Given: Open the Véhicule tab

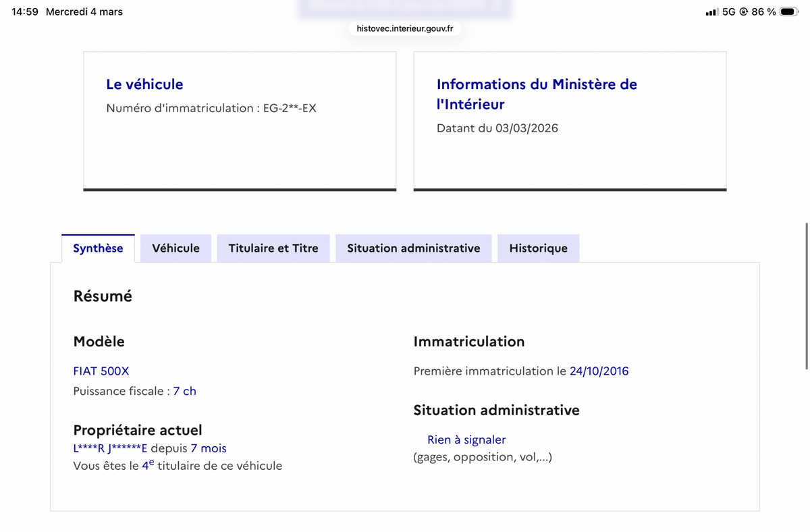Looking at the screenshot, I should click(175, 248).
